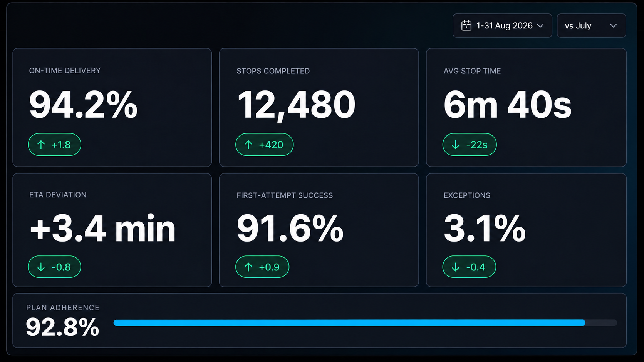Viewport: 644px width, 362px height.
Task: Click the chevron beside 1-31 Aug 2026
Action: (540, 26)
